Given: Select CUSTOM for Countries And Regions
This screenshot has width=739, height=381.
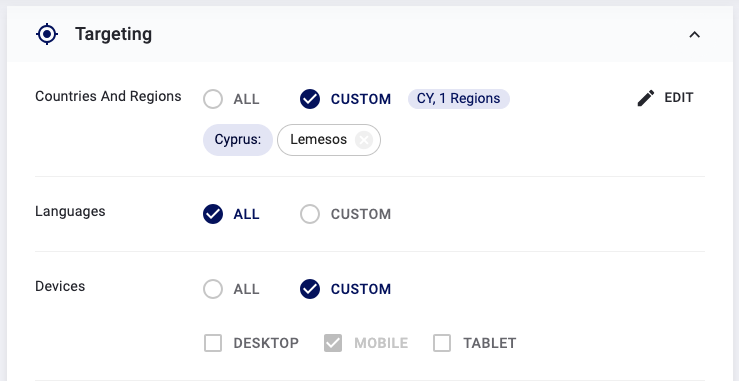Looking at the screenshot, I should coord(310,99).
